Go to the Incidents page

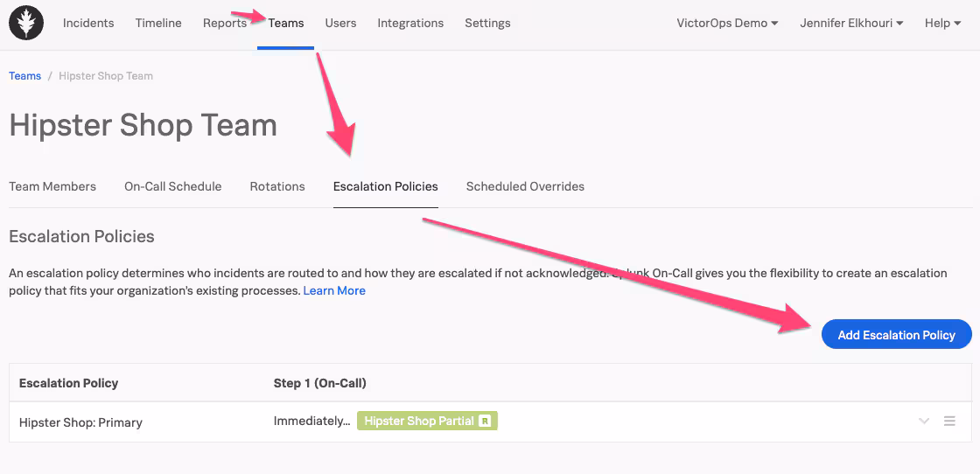tap(88, 24)
